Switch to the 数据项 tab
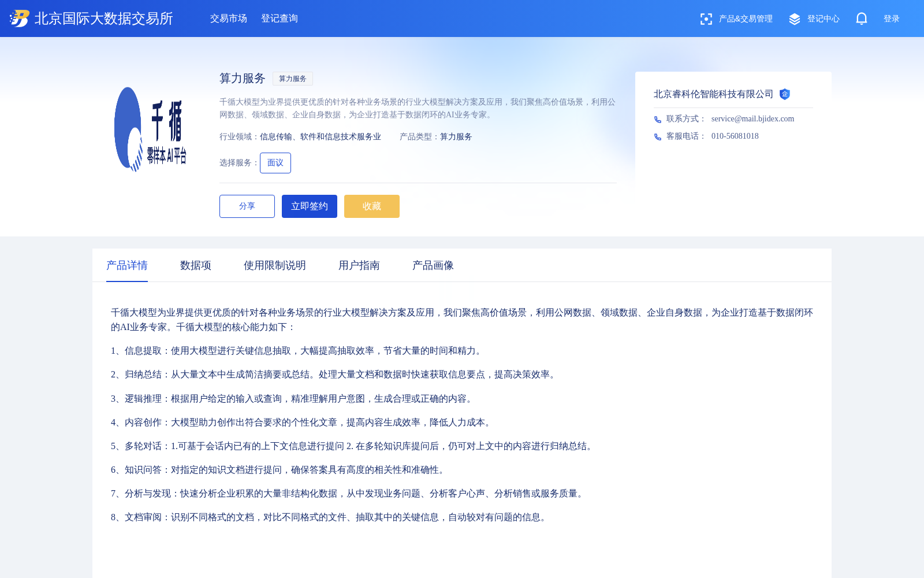Screen dimensions: 924x578 click(196, 265)
